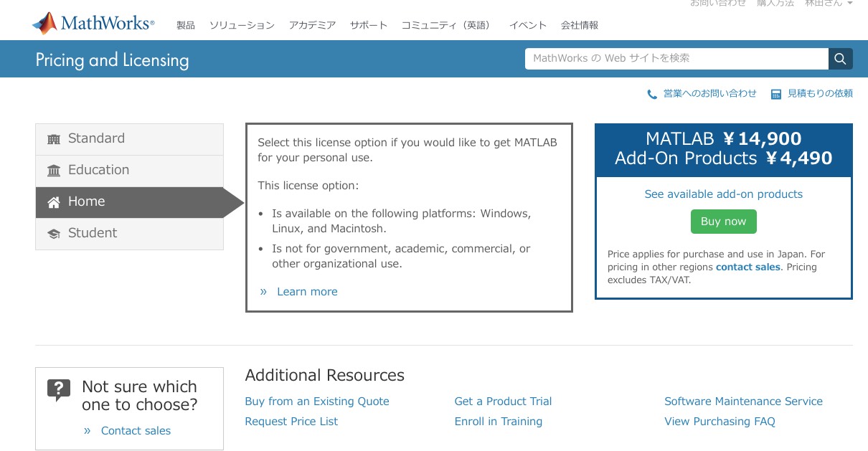
Task: Open the サポート menu
Action: pos(369,25)
